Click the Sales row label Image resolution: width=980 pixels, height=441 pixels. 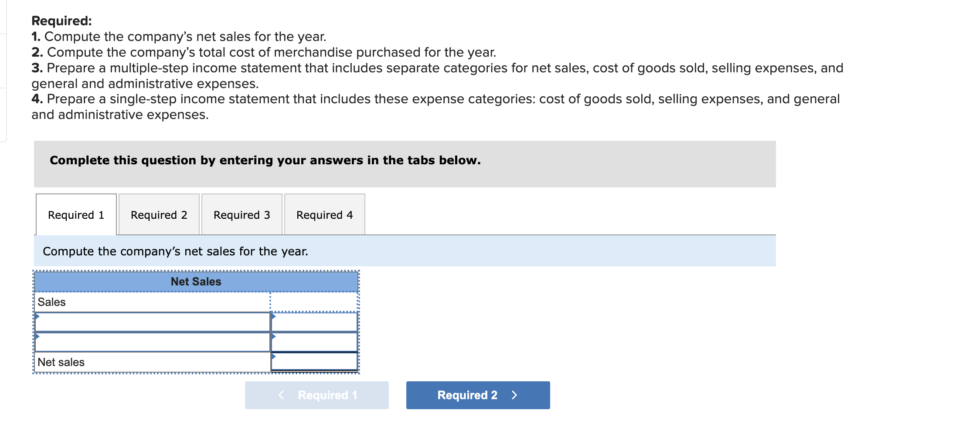[51, 302]
